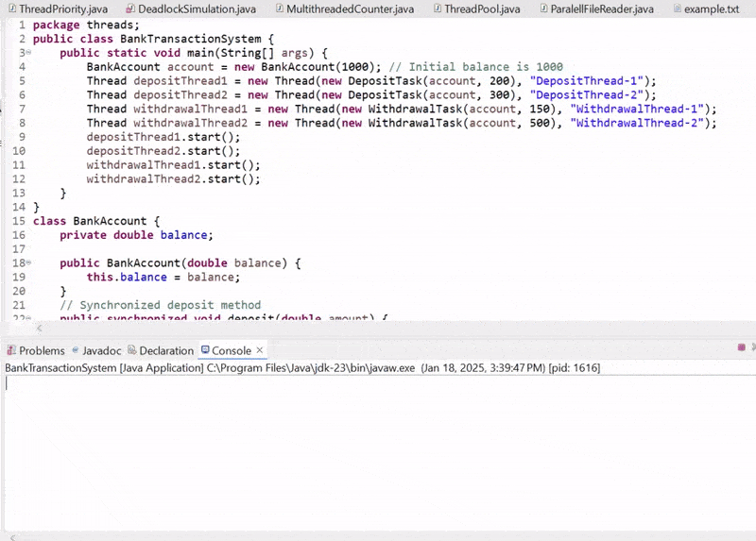Click the class name BankTransactionSystem on line 2

pos(191,39)
